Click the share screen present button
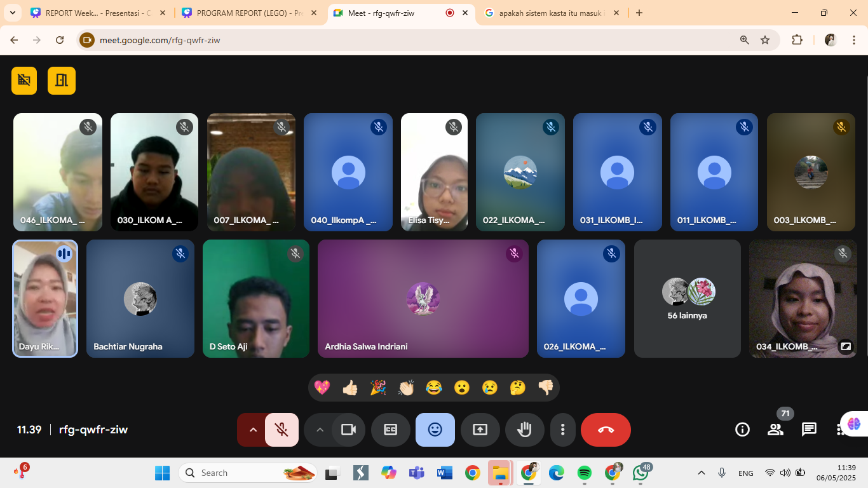This screenshot has height=488, width=868. tap(480, 430)
